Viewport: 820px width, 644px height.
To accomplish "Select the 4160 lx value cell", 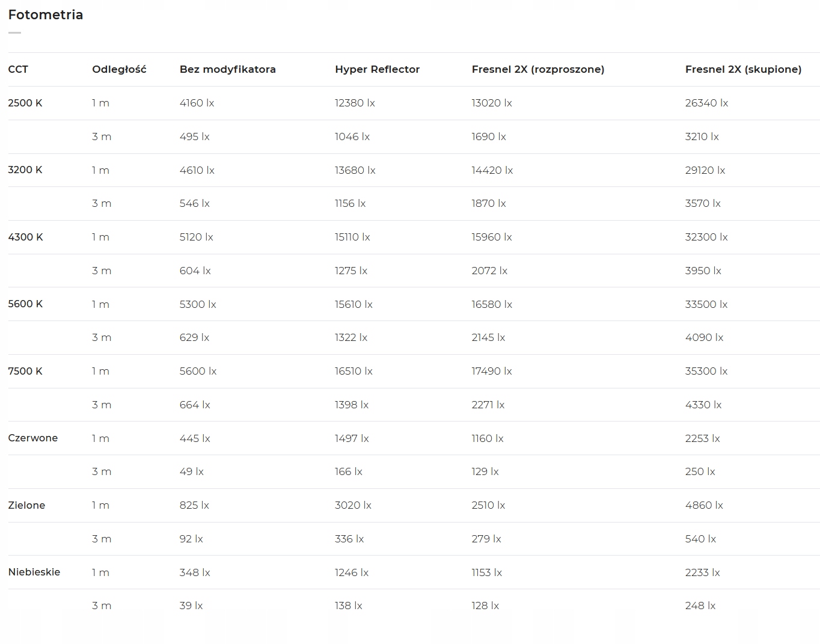I will [197, 103].
